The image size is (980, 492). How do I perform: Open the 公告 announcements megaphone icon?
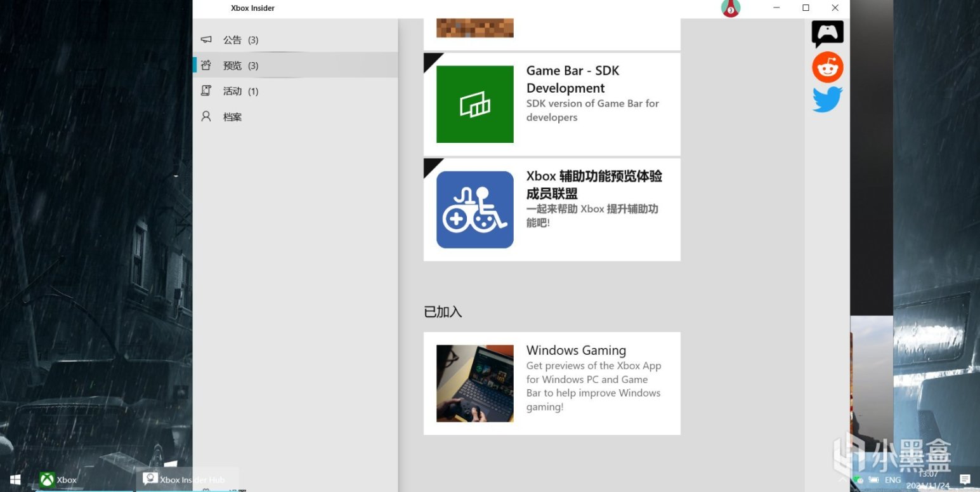pyautogui.click(x=206, y=40)
